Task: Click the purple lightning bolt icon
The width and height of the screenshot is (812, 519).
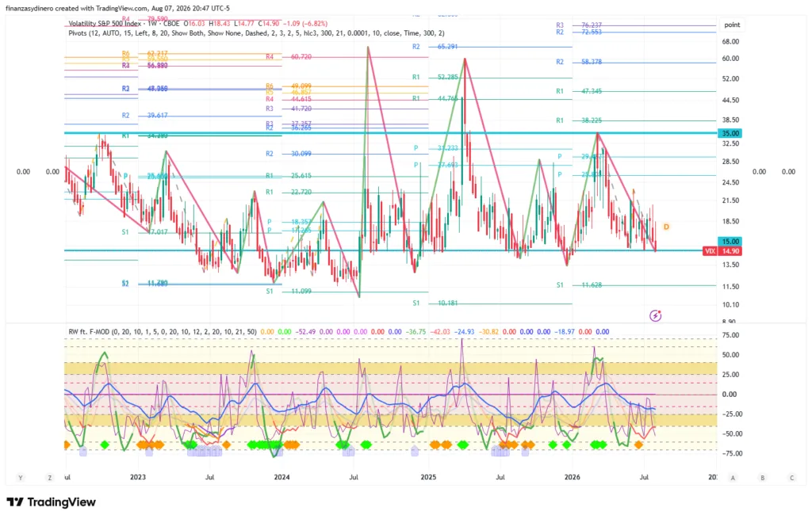Action: [656, 315]
